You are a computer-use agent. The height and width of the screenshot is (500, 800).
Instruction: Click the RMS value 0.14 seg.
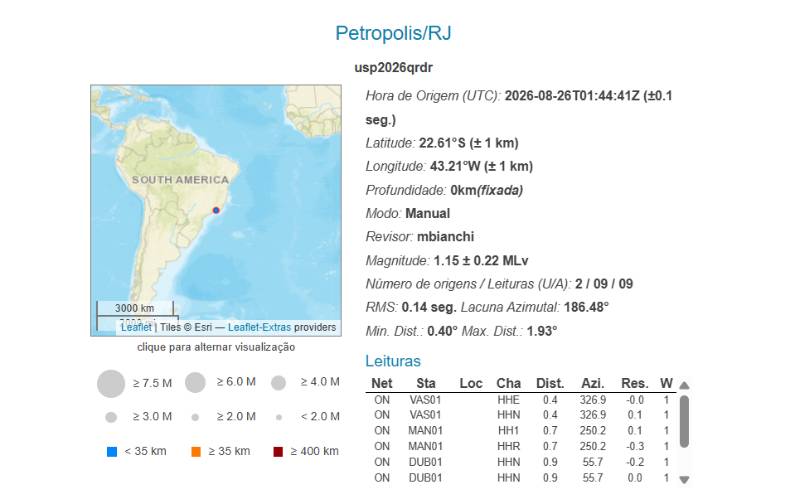429,308
